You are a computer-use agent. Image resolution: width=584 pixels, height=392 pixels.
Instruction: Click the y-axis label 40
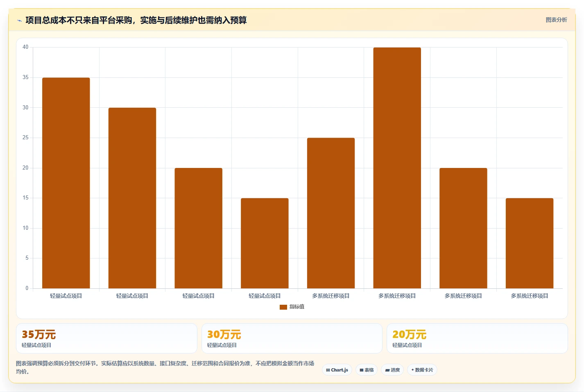click(x=25, y=47)
